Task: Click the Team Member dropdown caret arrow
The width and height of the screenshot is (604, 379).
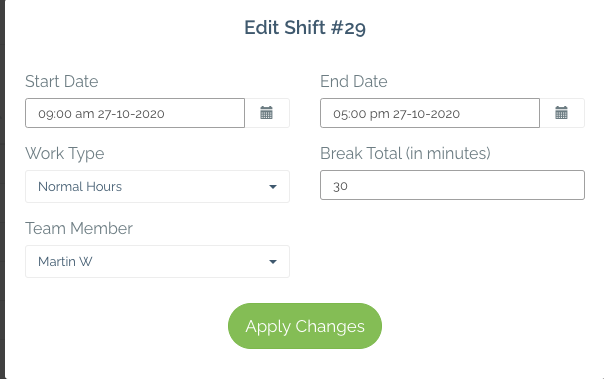Action: pyautogui.click(x=273, y=262)
